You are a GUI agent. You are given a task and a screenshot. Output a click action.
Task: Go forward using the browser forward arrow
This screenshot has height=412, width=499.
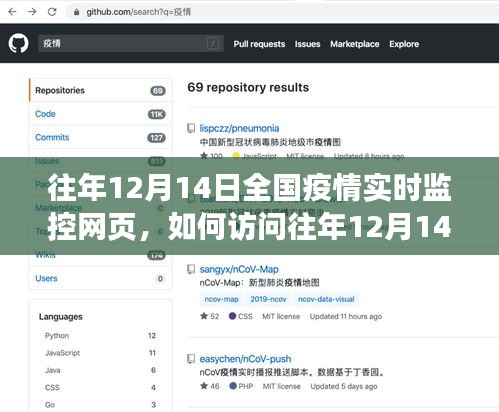pyautogui.click(x=32, y=12)
